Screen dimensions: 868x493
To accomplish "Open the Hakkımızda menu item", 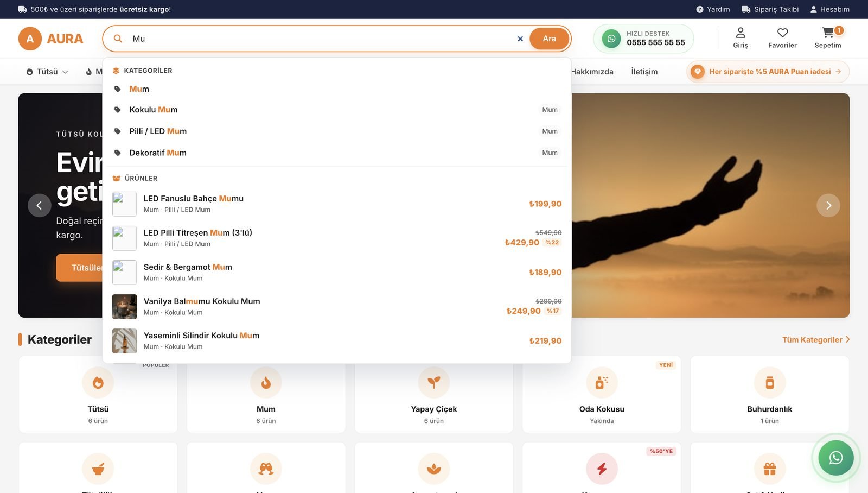I will tap(592, 72).
